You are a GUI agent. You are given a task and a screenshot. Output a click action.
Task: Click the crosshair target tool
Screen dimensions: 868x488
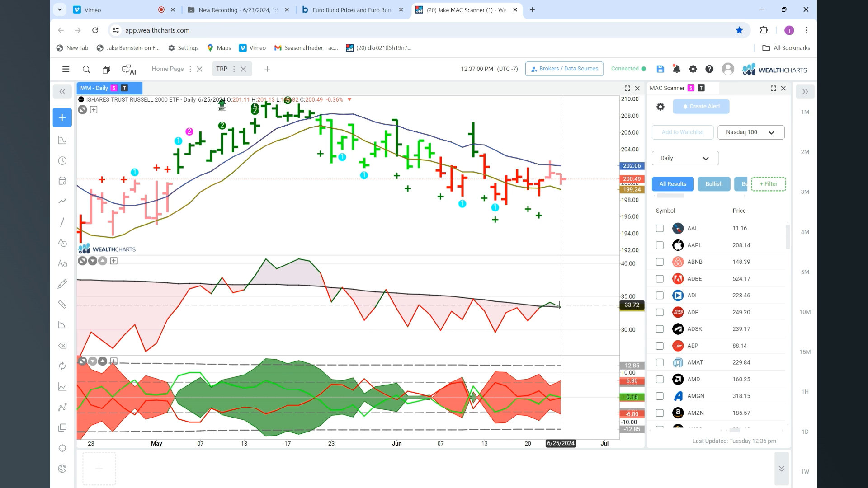[x=62, y=448]
